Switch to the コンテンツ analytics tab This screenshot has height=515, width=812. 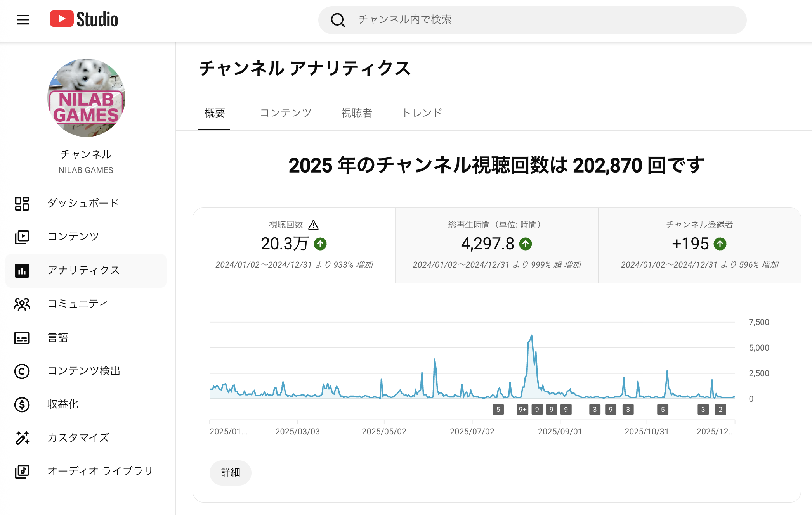tap(285, 113)
